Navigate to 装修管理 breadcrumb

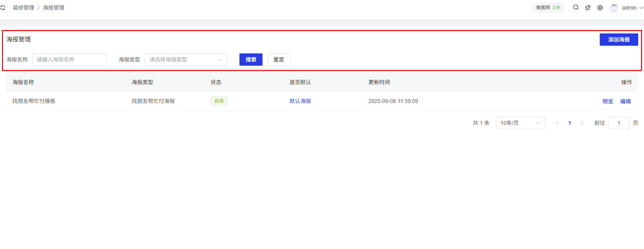pyautogui.click(x=23, y=8)
